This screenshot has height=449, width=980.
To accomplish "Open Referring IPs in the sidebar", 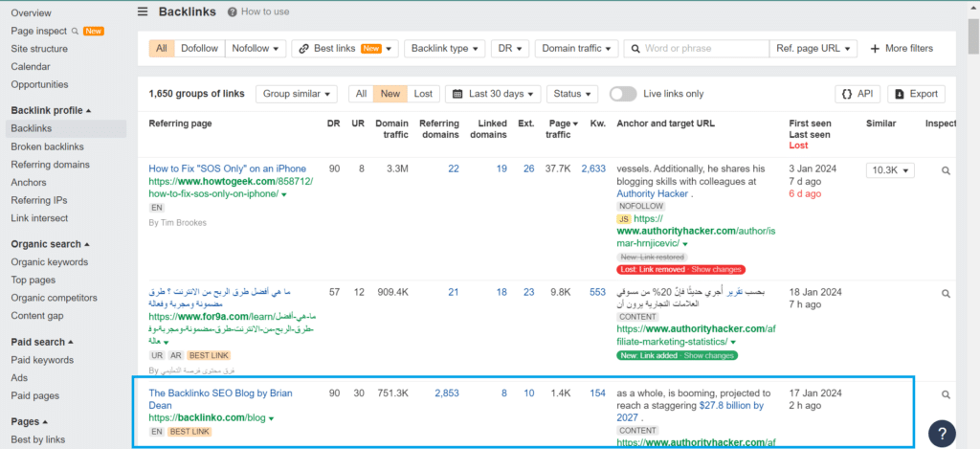I will (x=38, y=200).
